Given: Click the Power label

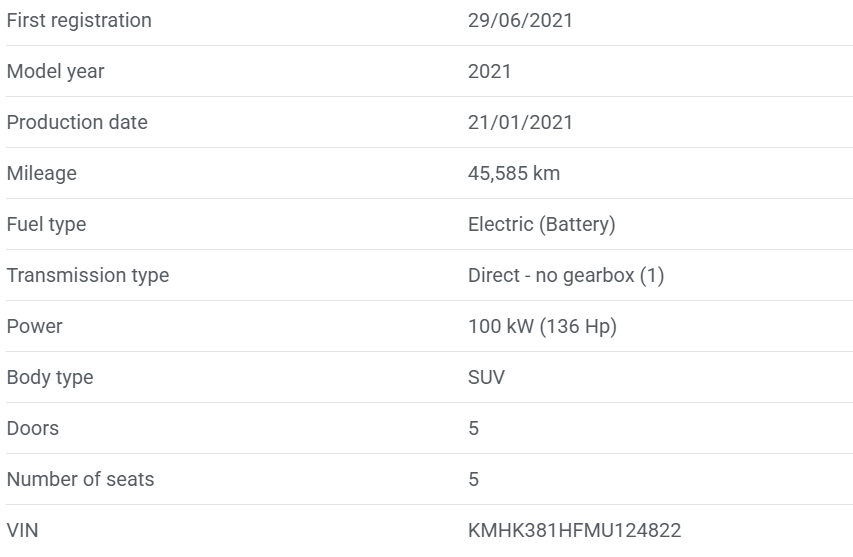Looking at the screenshot, I should pos(34,326).
